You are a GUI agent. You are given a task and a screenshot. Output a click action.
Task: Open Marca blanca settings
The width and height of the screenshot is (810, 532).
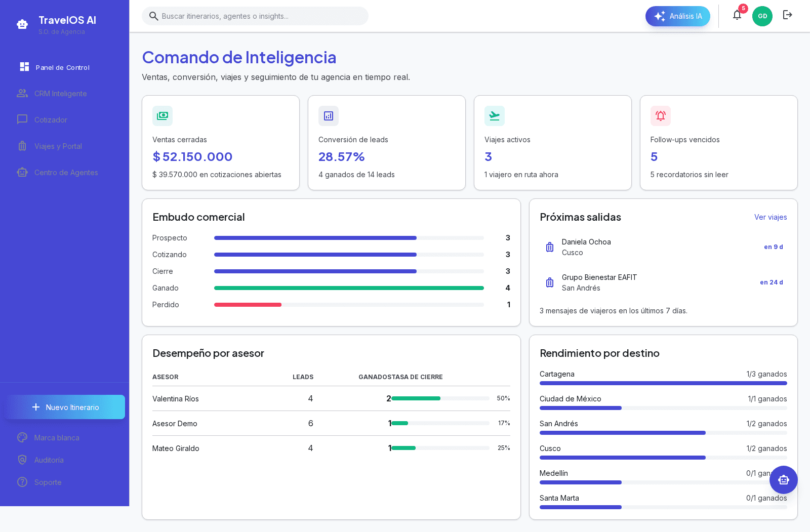coord(65,437)
